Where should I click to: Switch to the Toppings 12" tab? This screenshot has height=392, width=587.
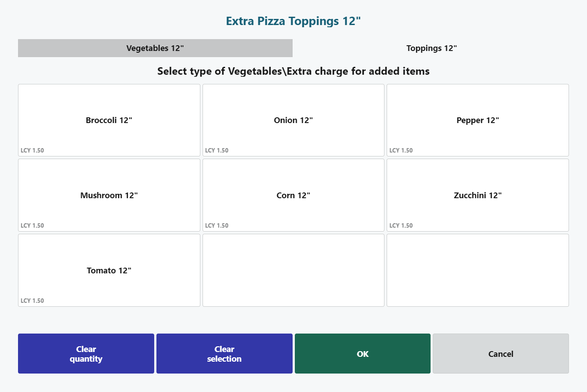431,48
